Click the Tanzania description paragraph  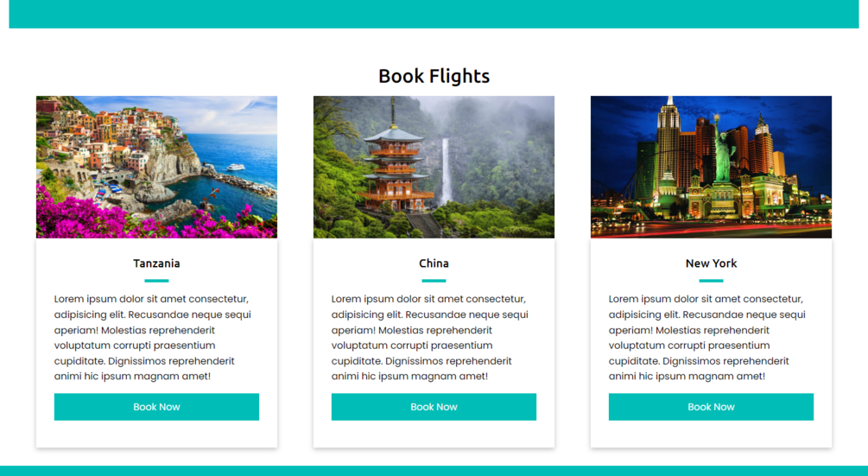pyautogui.click(x=153, y=338)
